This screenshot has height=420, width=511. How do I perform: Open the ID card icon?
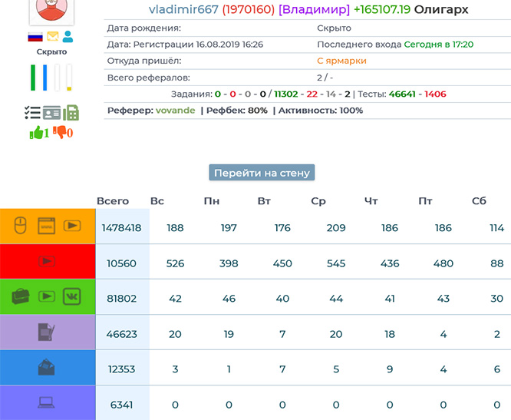pyautogui.click(x=51, y=113)
